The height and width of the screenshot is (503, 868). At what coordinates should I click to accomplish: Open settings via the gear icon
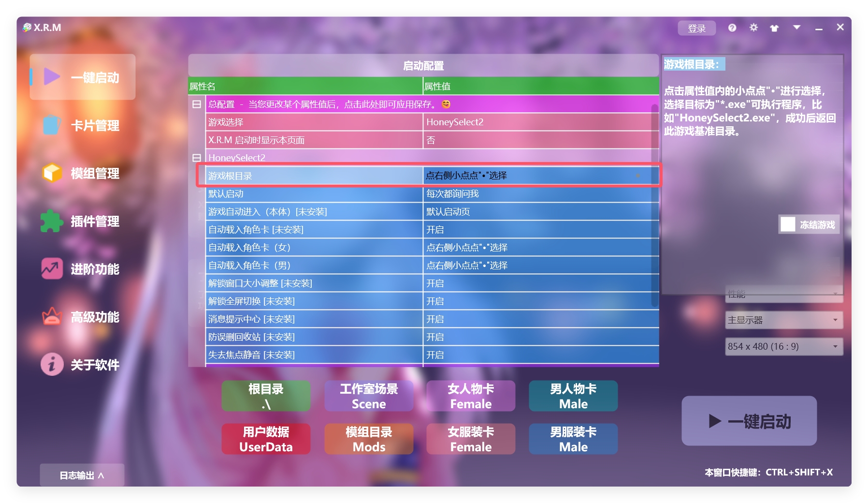point(753,28)
